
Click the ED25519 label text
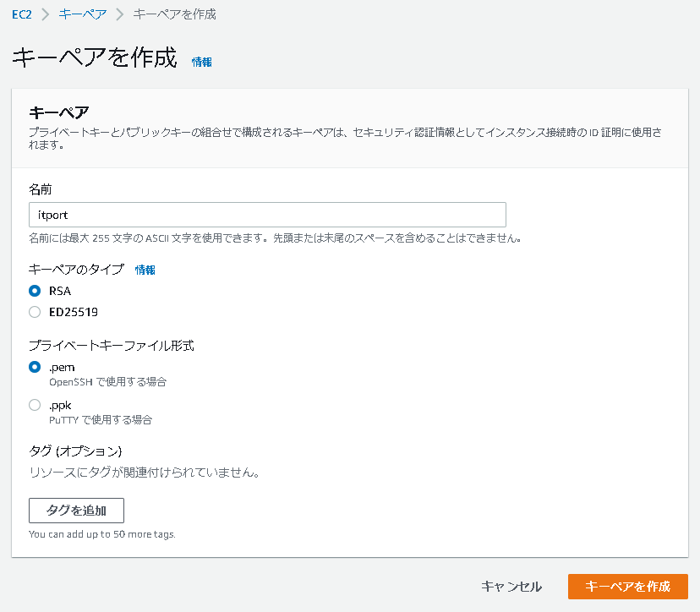tap(74, 312)
